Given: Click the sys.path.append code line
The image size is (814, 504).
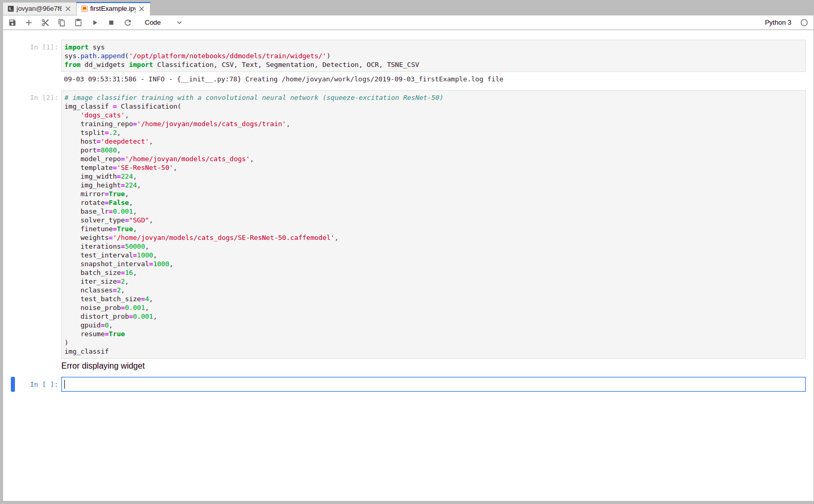Looking at the screenshot, I should (197, 56).
